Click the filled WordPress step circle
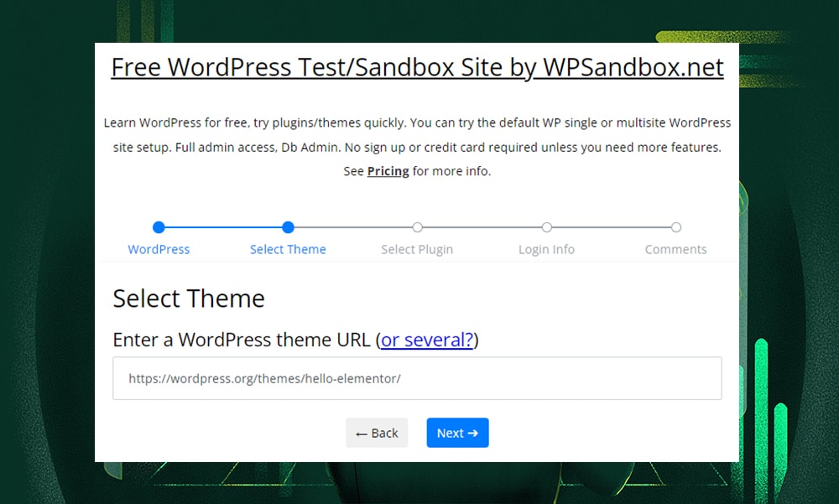Screen dimensions: 839x504 click(x=159, y=227)
